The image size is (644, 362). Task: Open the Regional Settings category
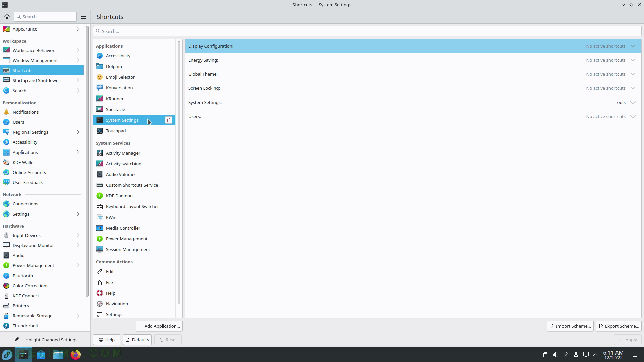point(42,132)
